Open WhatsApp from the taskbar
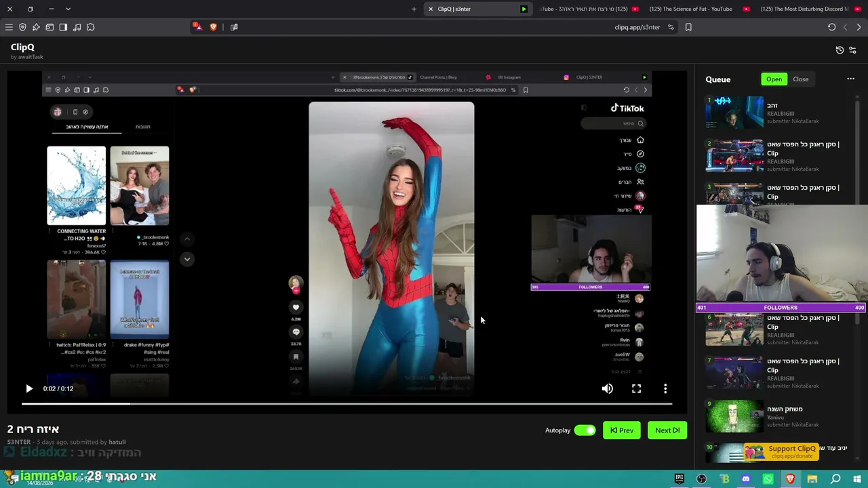The image size is (868, 488). [x=768, y=479]
